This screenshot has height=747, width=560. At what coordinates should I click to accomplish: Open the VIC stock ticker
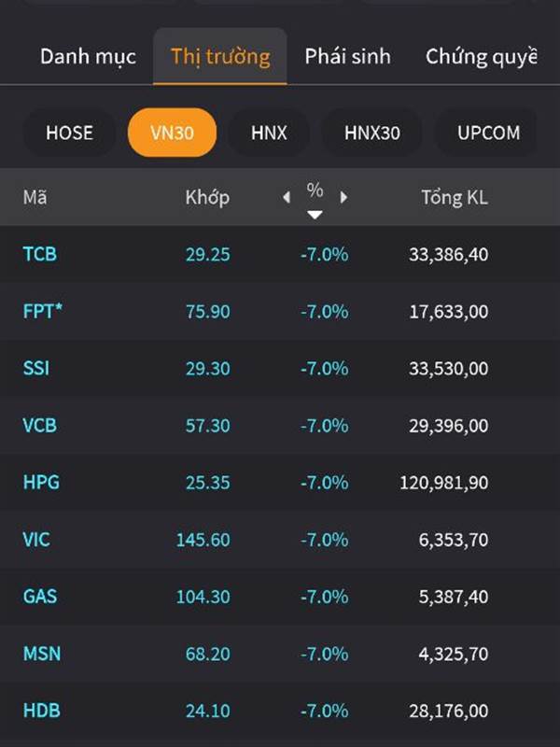tap(37, 540)
